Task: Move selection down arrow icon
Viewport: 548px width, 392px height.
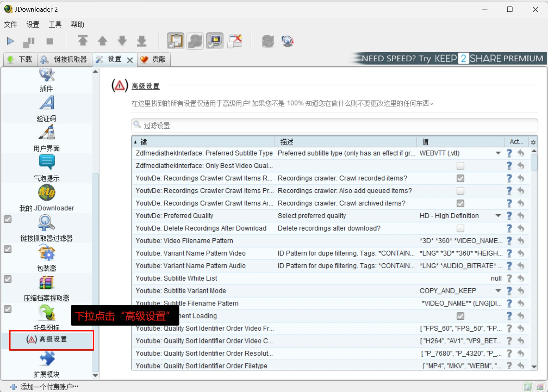Action: point(122,41)
